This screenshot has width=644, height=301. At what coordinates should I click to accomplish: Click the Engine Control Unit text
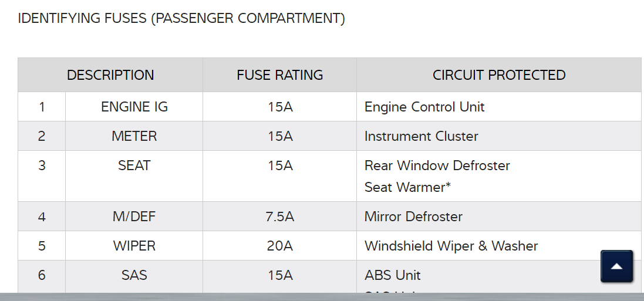pos(424,107)
